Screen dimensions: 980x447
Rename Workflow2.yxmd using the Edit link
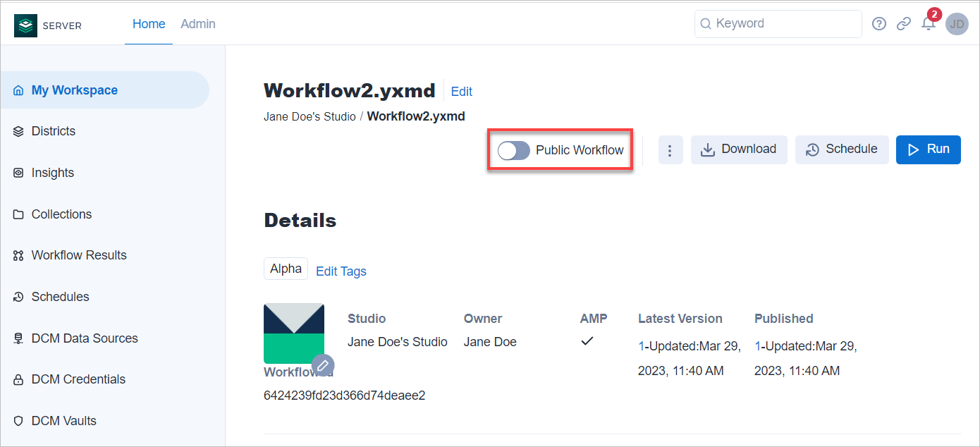(x=461, y=91)
